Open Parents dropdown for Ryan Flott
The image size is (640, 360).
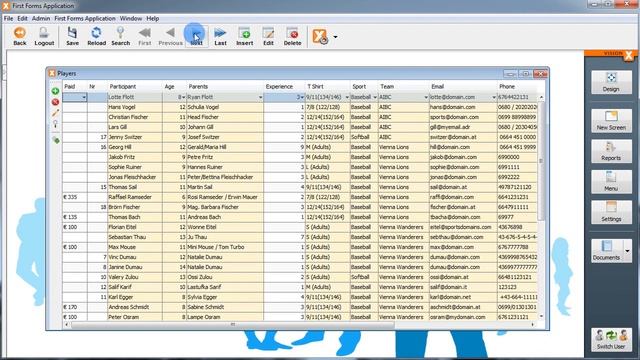click(x=260, y=97)
